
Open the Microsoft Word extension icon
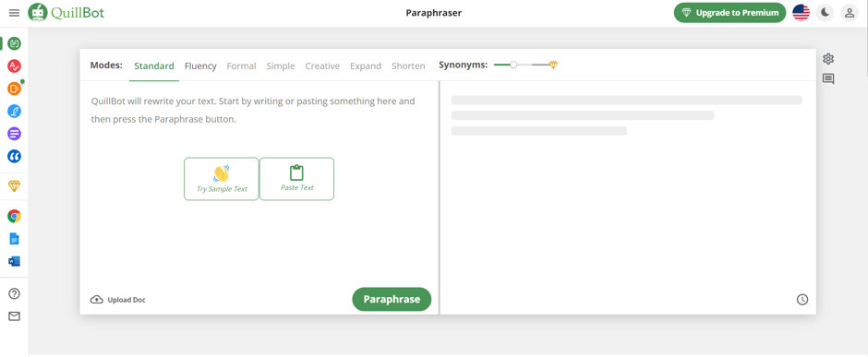click(15, 261)
